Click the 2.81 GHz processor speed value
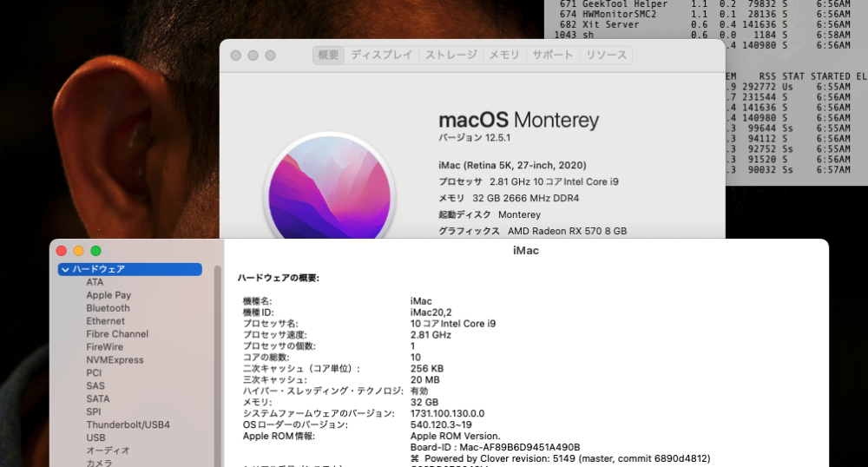The height and width of the screenshot is (467, 868). pos(431,335)
